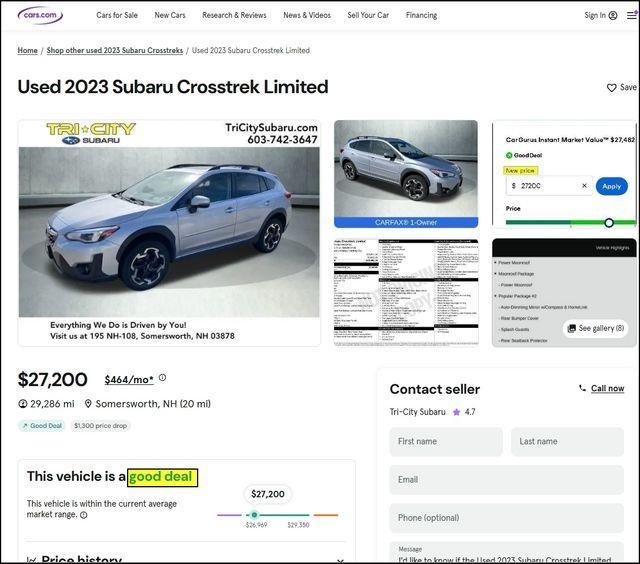Image resolution: width=640 pixels, height=564 pixels.
Task: Save vehicle with heart icon
Action: point(612,88)
